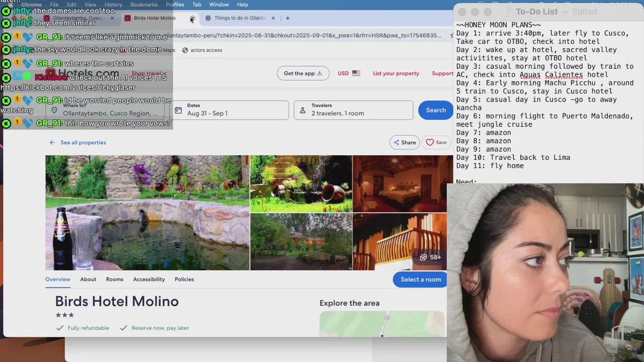Open the wooden balcony photo
Screen dimensions: 644x362
[x=399, y=242]
